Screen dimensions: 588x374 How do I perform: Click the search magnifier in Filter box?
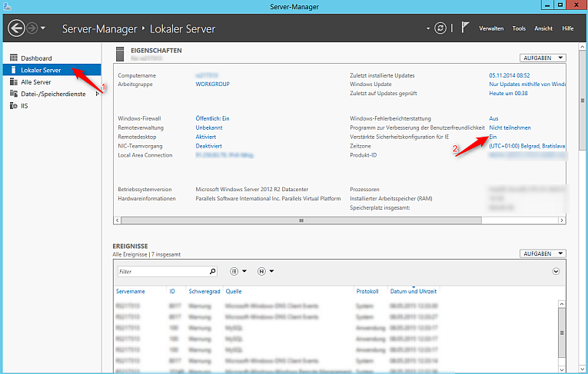[x=213, y=271]
